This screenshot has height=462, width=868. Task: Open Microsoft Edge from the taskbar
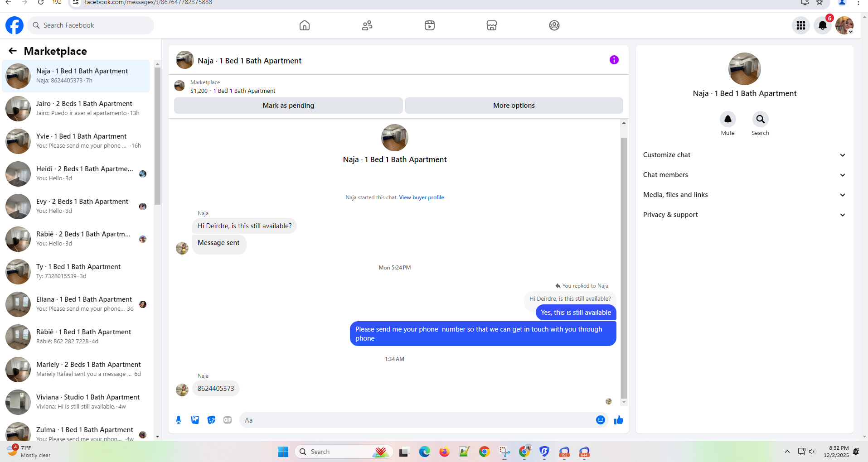click(x=425, y=452)
